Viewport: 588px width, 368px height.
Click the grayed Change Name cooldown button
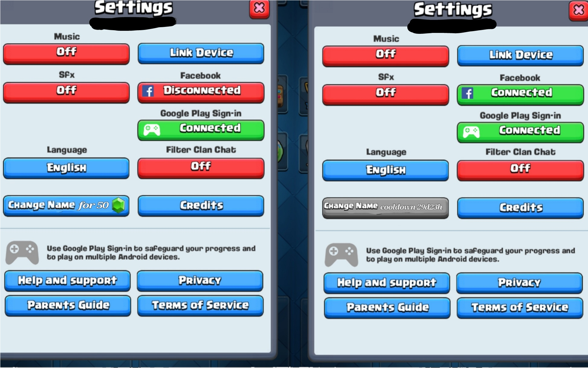pos(386,208)
